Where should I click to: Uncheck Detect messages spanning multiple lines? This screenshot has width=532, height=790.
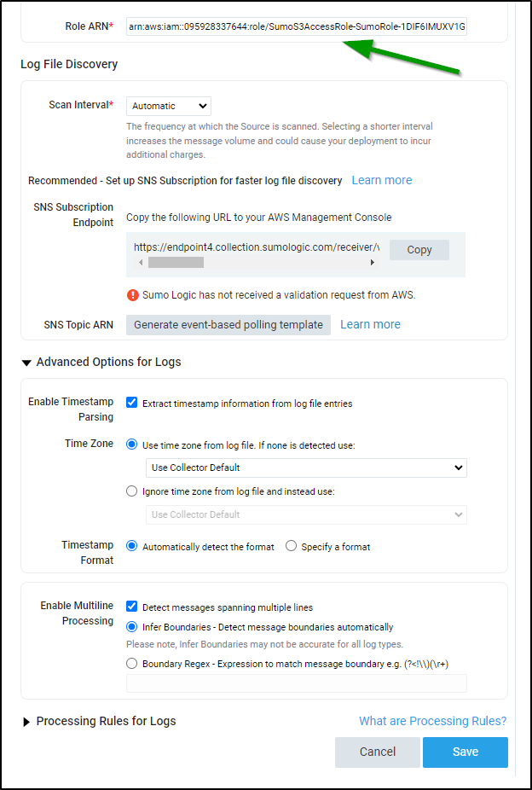click(x=132, y=607)
